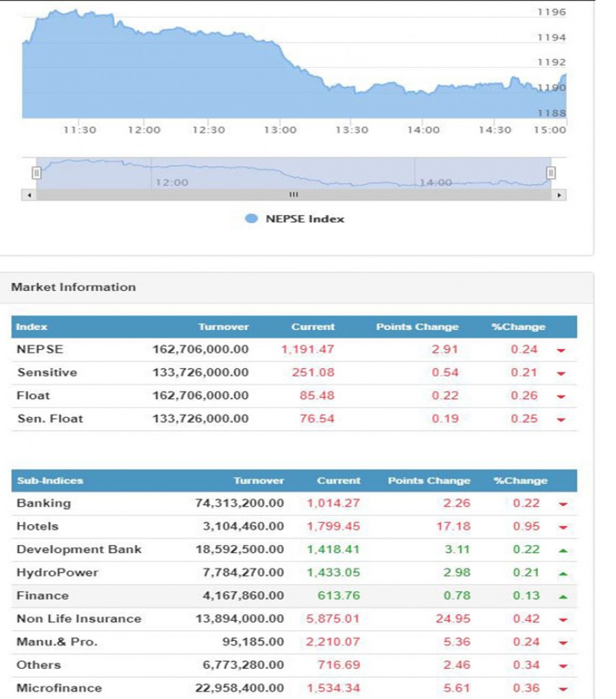Click the red down arrow for Microfinance
The width and height of the screenshot is (616, 699).
point(563,689)
